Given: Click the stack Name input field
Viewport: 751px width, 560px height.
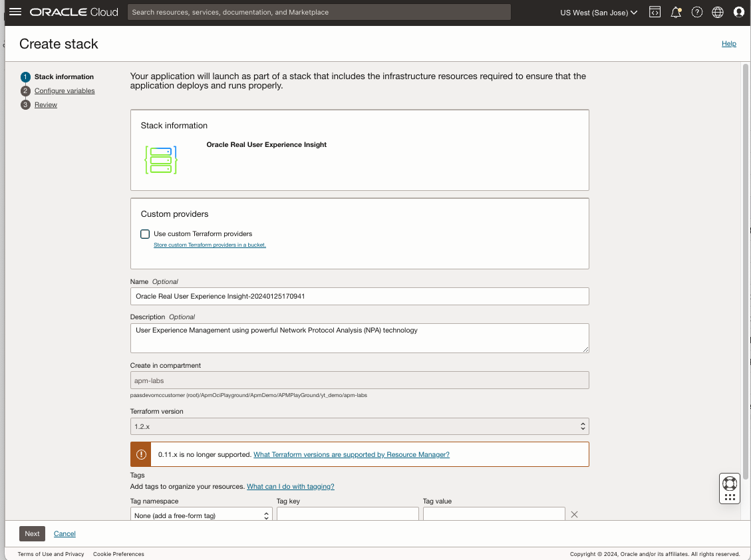Looking at the screenshot, I should (359, 296).
